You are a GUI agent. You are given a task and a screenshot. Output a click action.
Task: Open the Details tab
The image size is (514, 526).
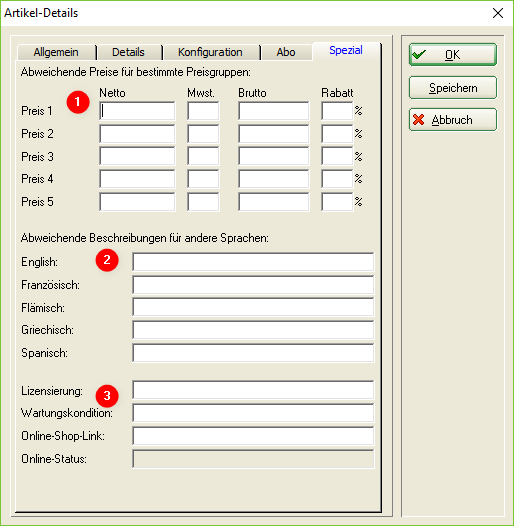pos(128,52)
